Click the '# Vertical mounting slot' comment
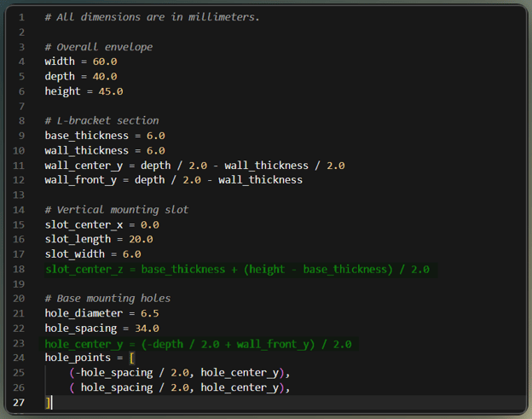The width and height of the screenshot is (532, 419). pyautogui.click(x=116, y=210)
